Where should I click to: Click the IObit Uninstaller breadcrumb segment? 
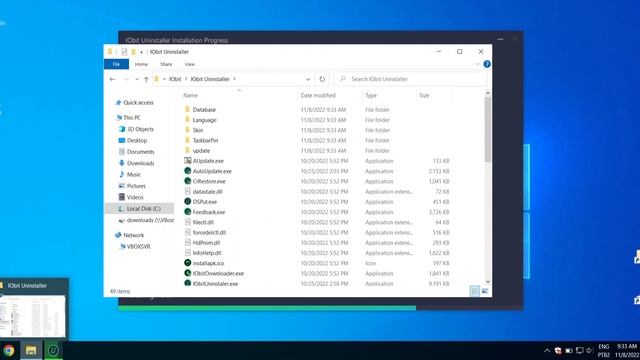pos(210,79)
